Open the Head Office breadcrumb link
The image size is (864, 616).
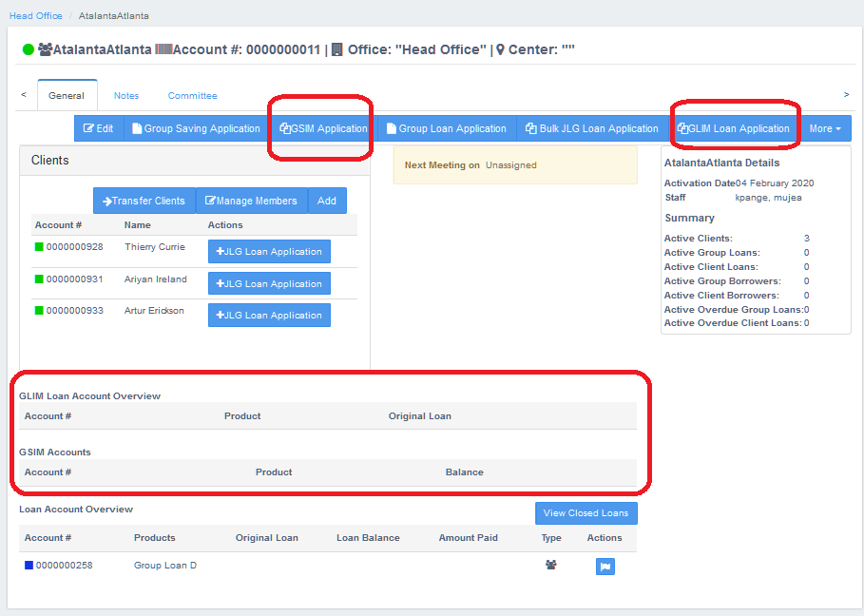[x=36, y=16]
